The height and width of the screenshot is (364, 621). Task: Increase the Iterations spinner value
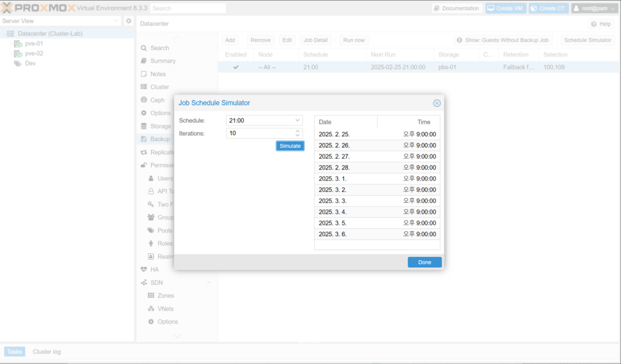297,131
